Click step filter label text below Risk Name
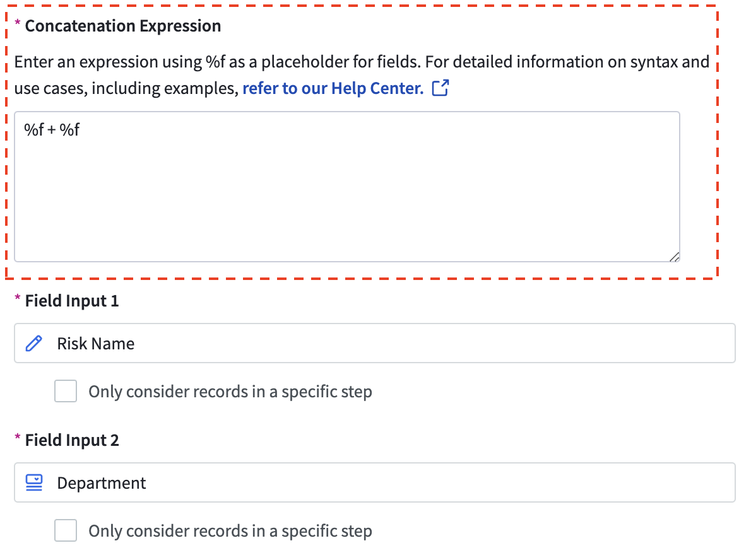Viewport: 751px width, 560px height. [230, 392]
